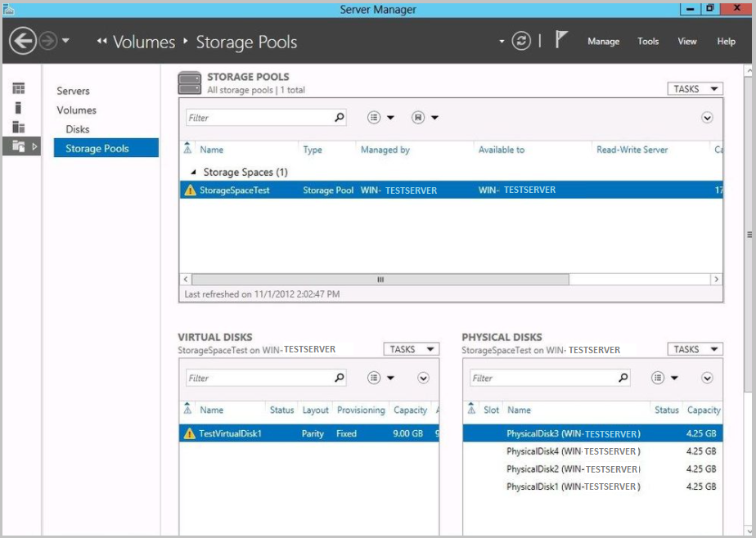Screen dimensions: 756x538
Task: Go to Disks in the navigation pane
Action: (x=78, y=129)
